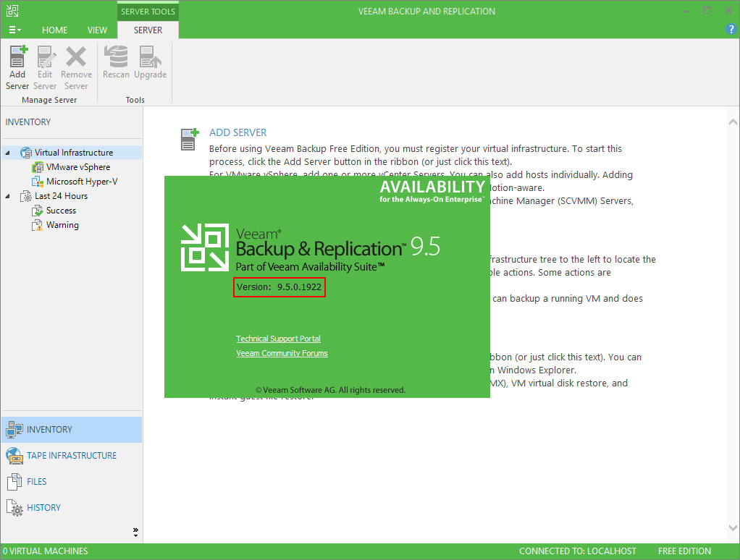Select Virtual Infrastructure tree node

(74, 153)
